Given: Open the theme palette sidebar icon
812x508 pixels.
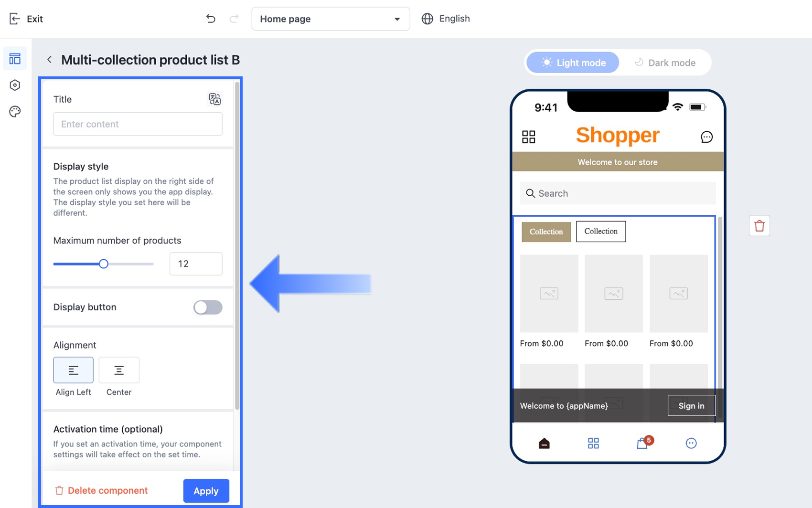Looking at the screenshot, I should (x=15, y=112).
